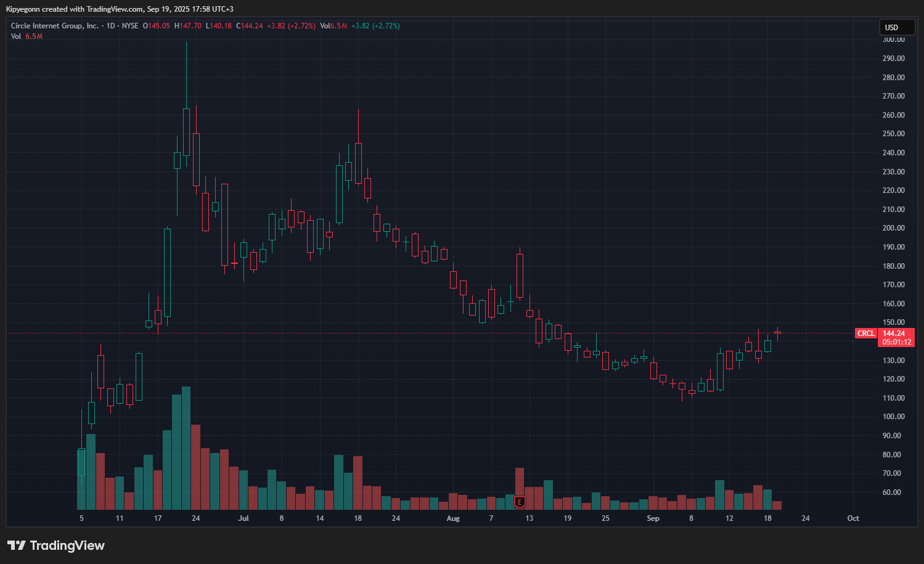Click the 60.00 price axis label

tap(892, 492)
